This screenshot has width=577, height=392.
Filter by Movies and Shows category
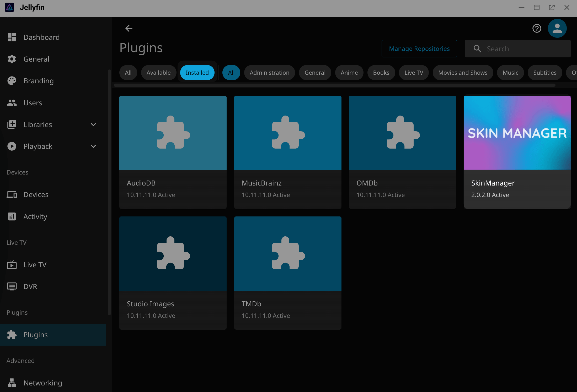[x=463, y=73]
